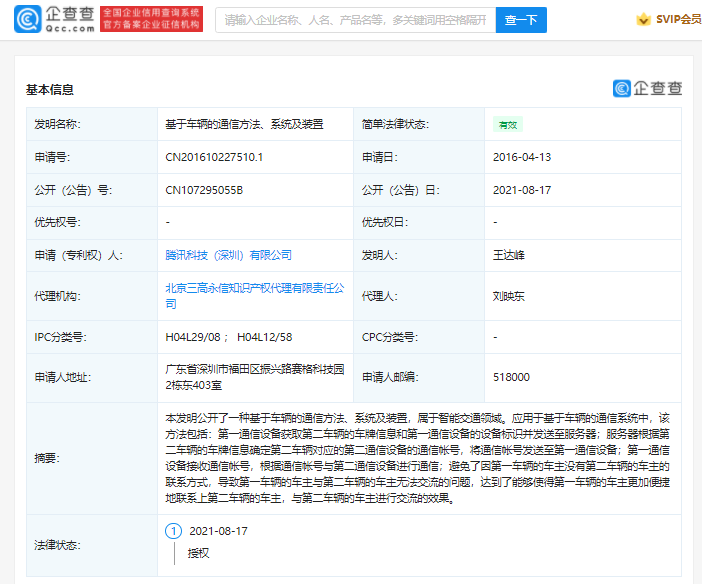
Task: Click the CPC分类号 label cell
Action: coord(419,337)
